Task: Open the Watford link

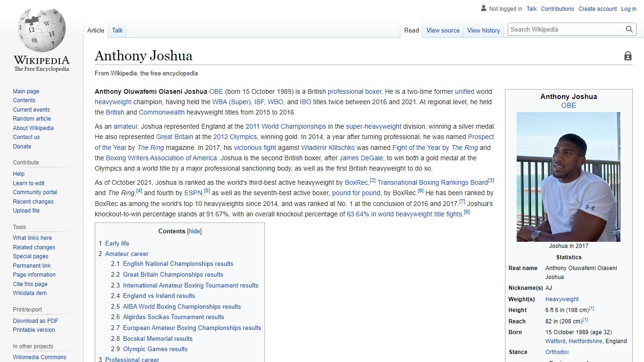Action: click(x=555, y=341)
